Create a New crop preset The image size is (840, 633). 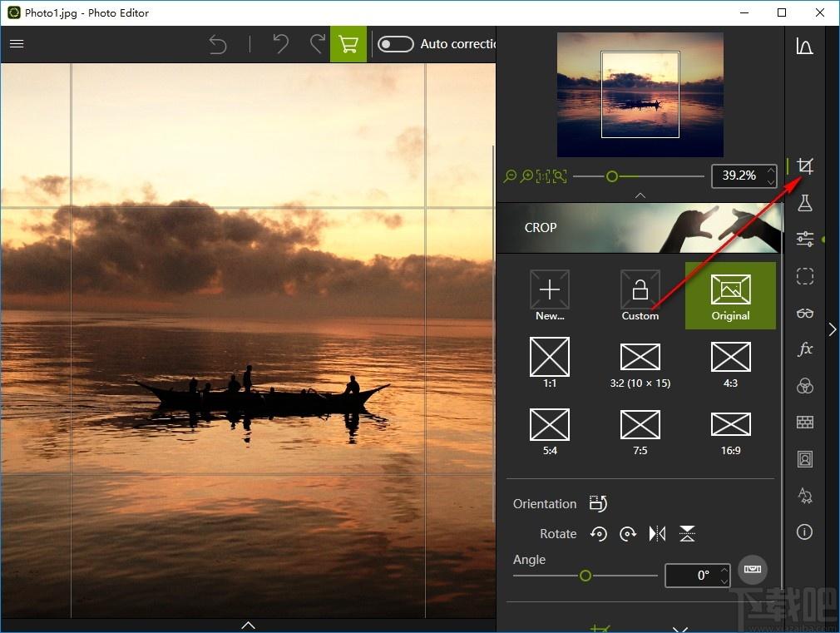click(x=550, y=295)
